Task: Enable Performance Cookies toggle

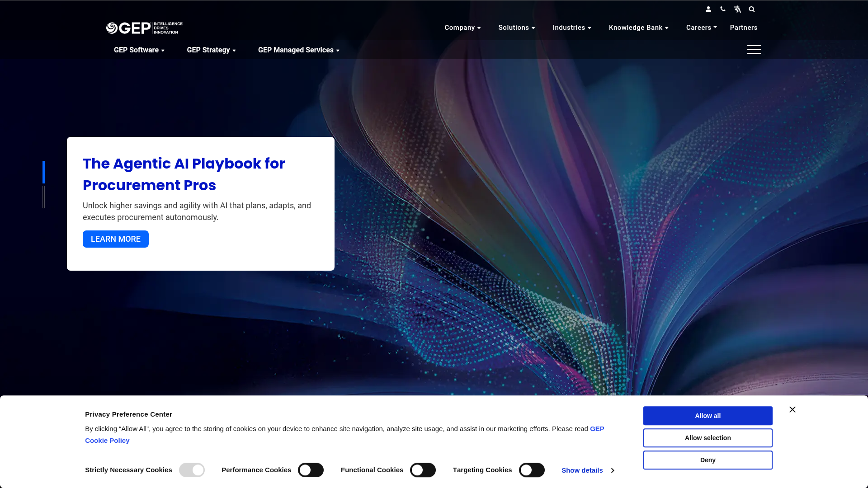Action: point(311,470)
